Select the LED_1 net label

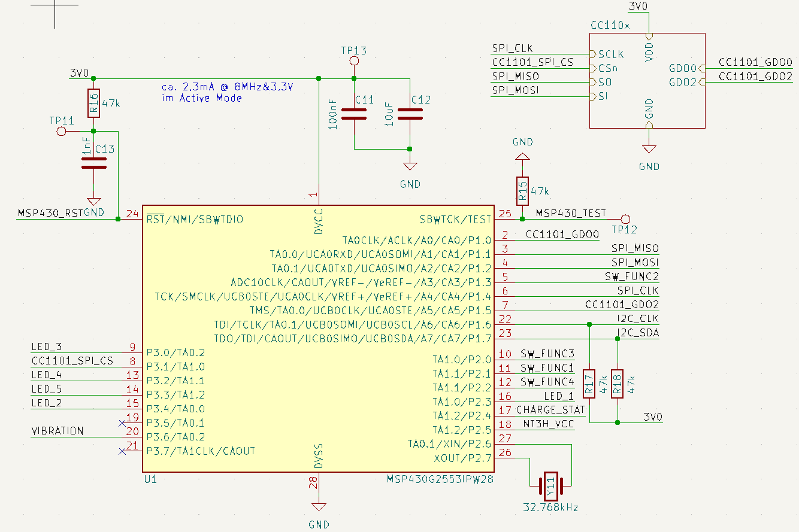point(558,396)
